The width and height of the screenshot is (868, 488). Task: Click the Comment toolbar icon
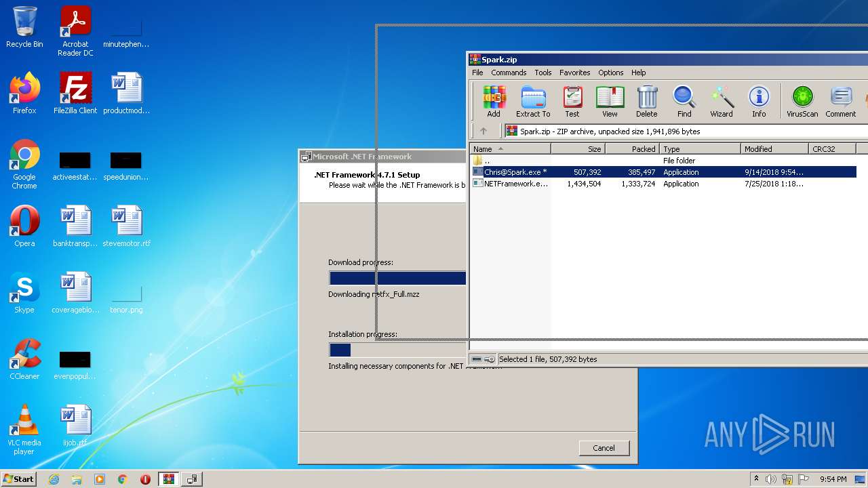tap(841, 102)
